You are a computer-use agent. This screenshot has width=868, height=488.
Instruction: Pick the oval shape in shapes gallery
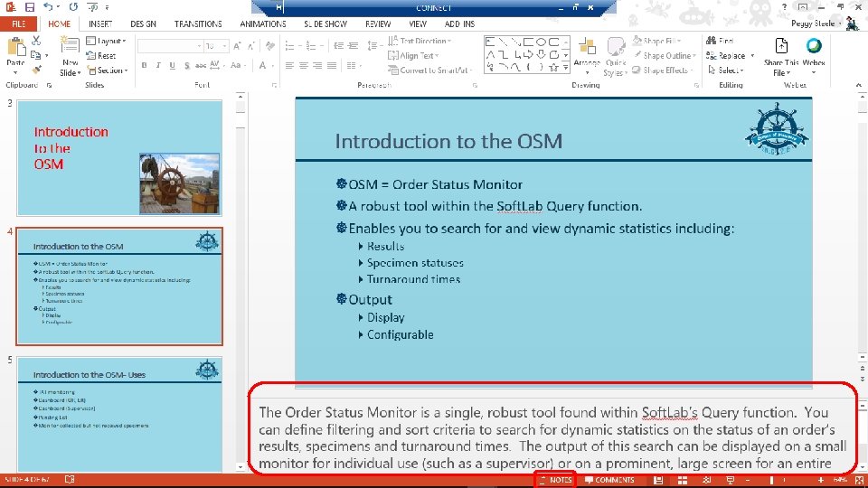coord(541,42)
